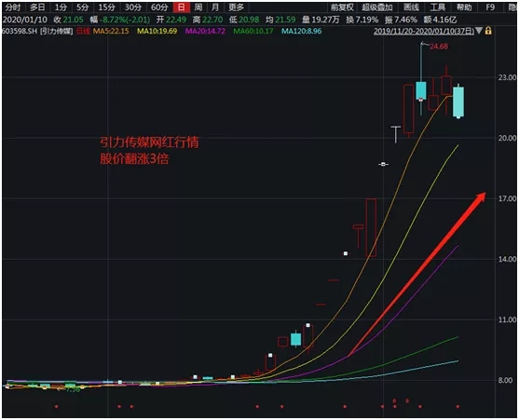This screenshot has width=519, height=420.
Task: Click the 24.68 high price marker
Action: pos(439,47)
